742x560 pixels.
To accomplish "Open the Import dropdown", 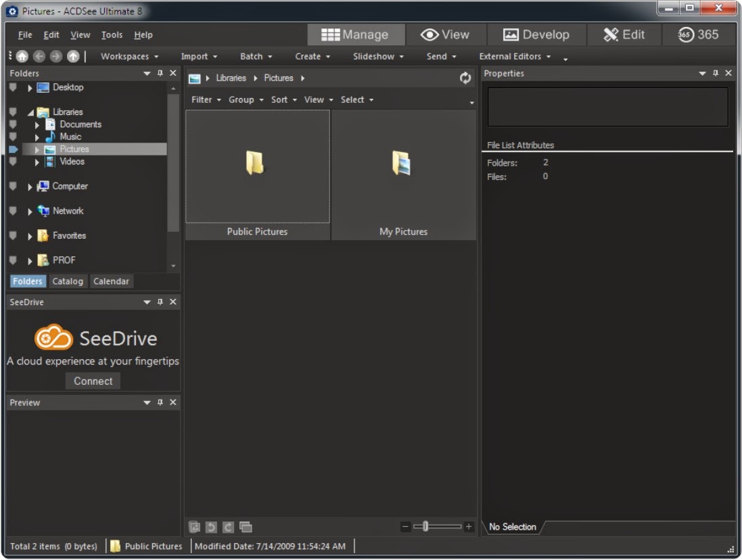I will 200,56.
